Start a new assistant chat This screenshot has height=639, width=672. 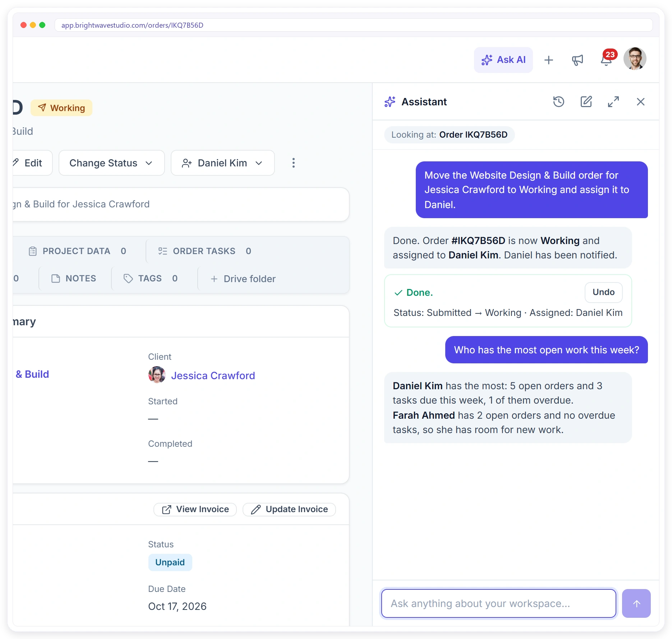coord(586,102)
